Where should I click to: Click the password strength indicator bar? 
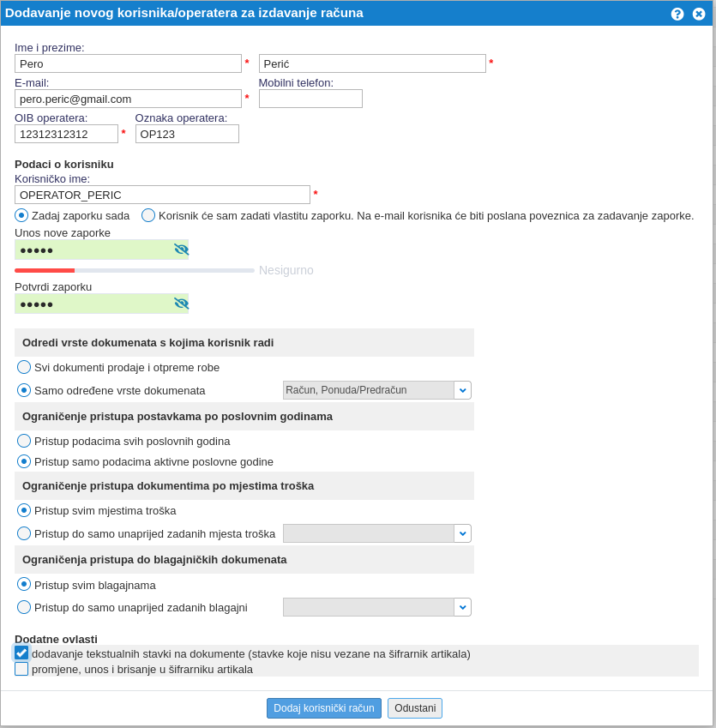[x=135, y=270]
